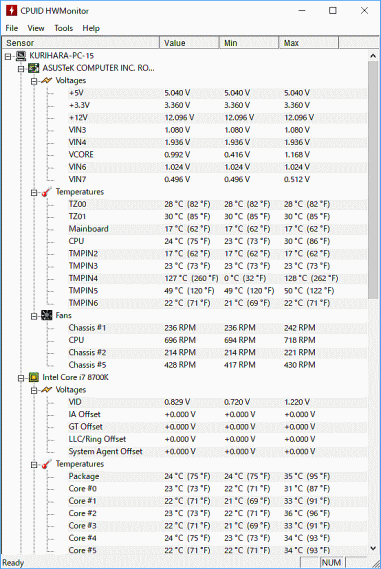This screenshot has height=569, width=381.
Task: Click the CPU Temperatures thermometer icon
Action: tap(47, 464)
